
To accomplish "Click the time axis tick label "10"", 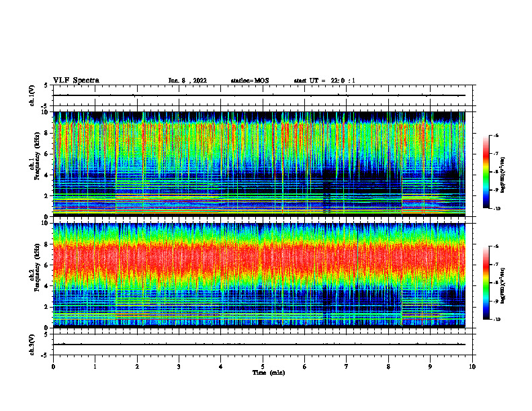I will point(472,367).
